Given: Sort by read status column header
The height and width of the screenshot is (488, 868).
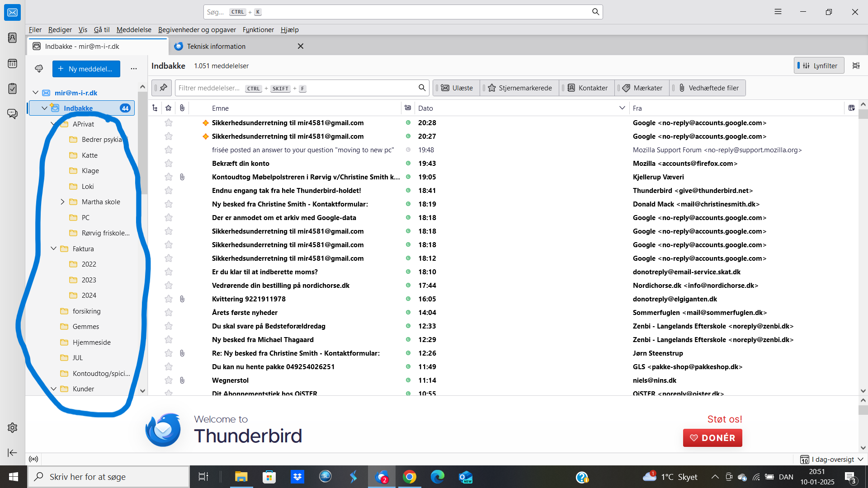Looking at the screenshot, I should (408, 108).
